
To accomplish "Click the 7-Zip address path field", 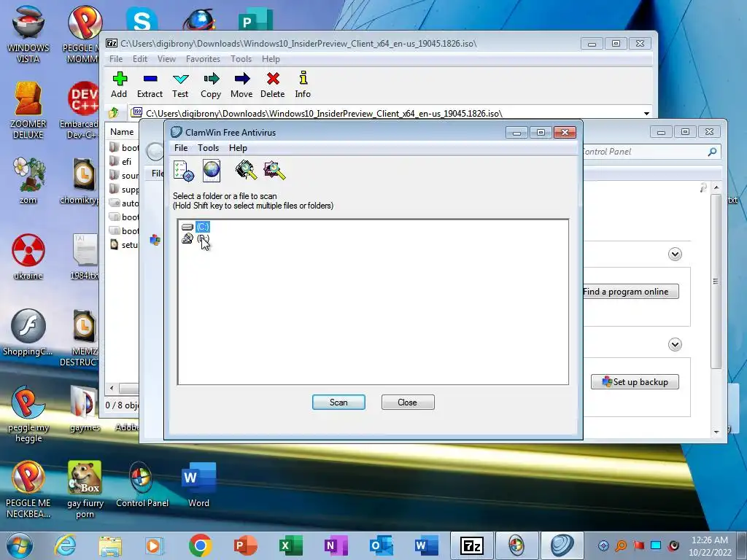I will click(x=385, y=113).
